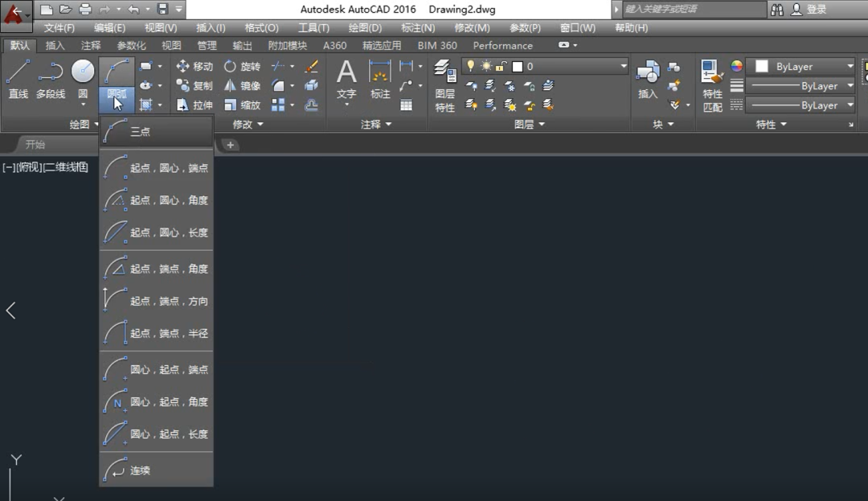Choose the three-point (三点) arc option

point(156,132)
